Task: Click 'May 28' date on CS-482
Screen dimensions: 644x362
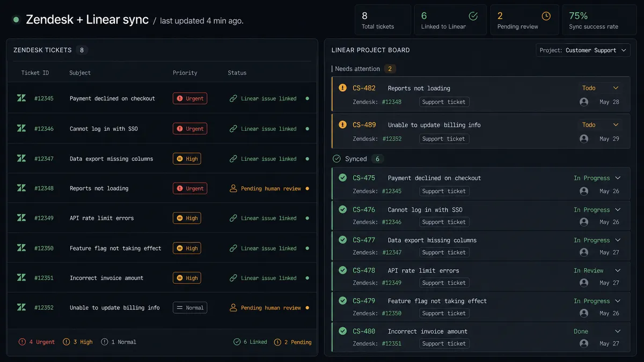Action: [x=609, y=102]
